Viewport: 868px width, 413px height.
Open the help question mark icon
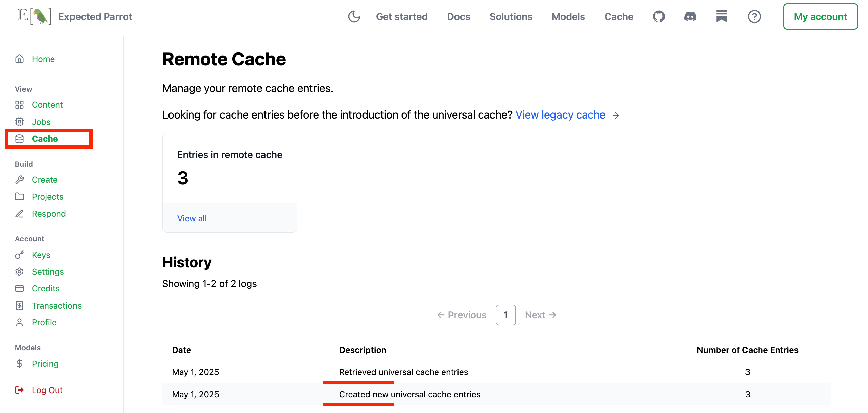[x=754, y=16]
